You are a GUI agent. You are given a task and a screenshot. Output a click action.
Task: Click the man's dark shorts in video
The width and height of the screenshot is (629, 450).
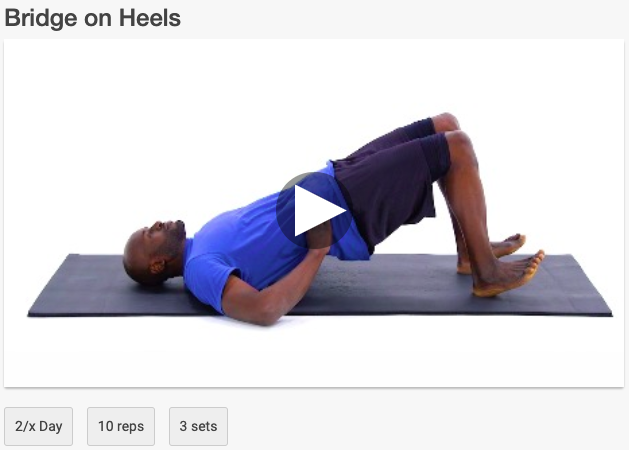(x=393, y=180)
